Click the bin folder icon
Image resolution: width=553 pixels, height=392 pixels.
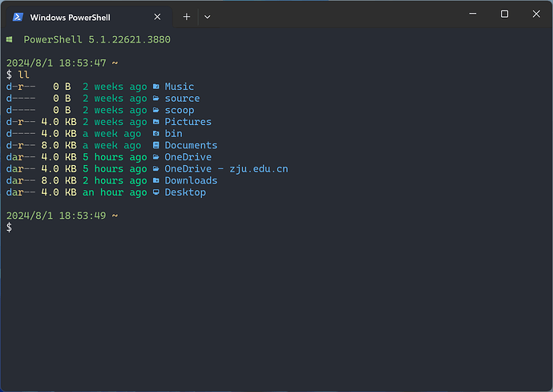click(x=156, y=134)
